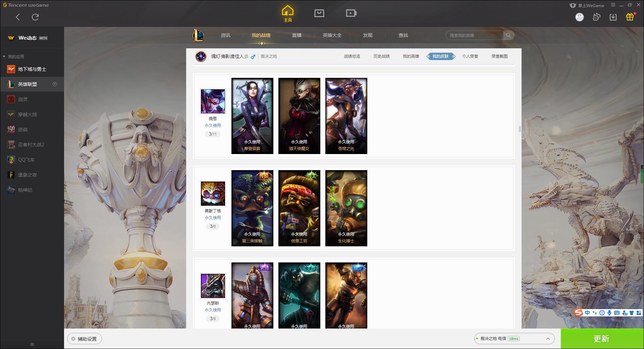Open 历史战绩 sub-tab
This screenshot has width=644, height=349.
coord(381,56)
